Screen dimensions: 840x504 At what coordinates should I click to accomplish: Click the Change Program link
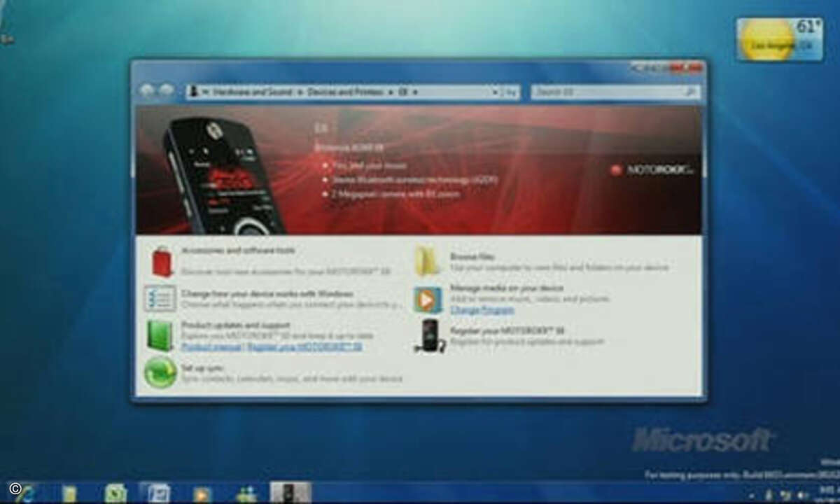482,309
